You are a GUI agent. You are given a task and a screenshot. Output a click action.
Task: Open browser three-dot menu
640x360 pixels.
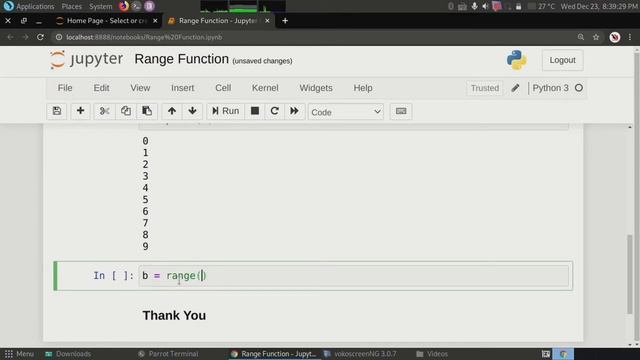tap(630, 37)
